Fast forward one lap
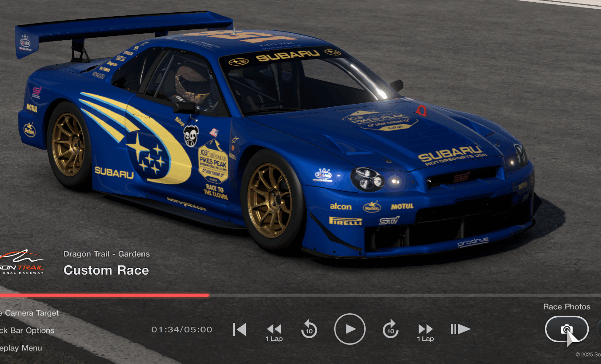Viewport: 601px width, 364px height. [425, 332]
